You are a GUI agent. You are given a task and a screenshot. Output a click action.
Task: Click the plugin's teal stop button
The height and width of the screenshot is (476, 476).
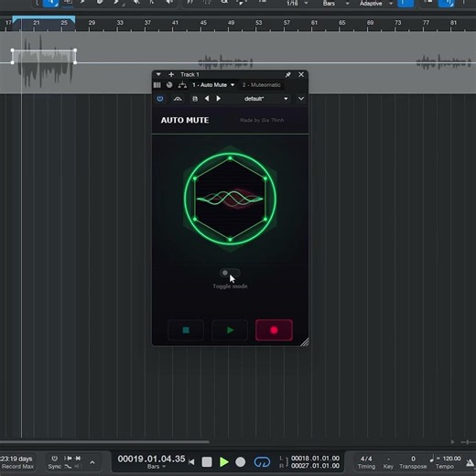pyautogui.click(x=186, y=330)
